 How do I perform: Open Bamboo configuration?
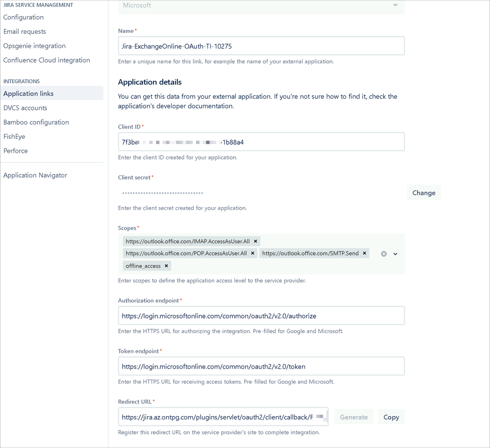pyautogui.click(x=36, y=122)
